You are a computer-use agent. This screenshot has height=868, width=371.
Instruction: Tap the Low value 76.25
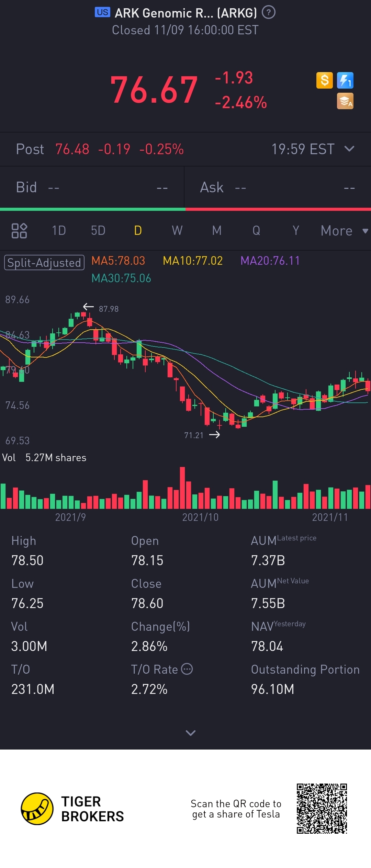[27, 603]
